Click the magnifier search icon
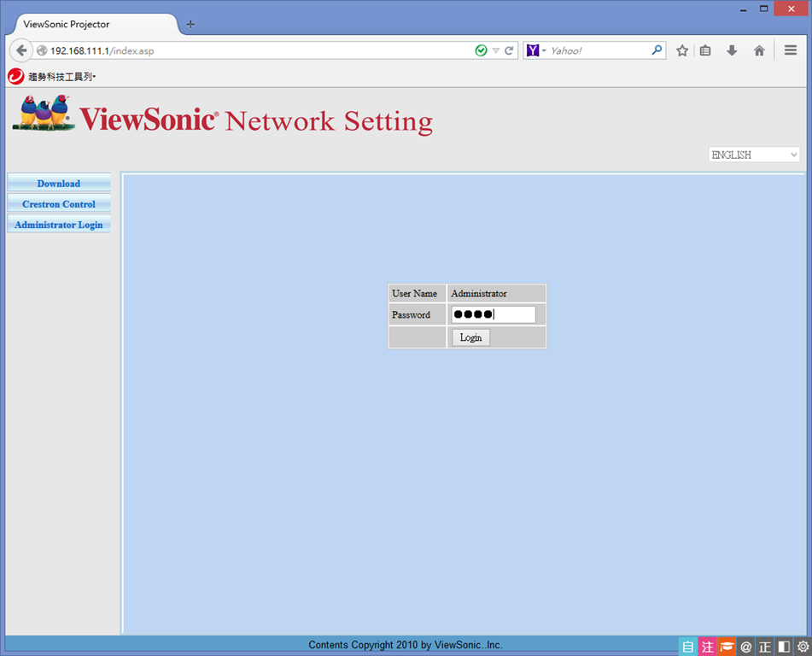The image size is (812, 656). click(657, 50)
